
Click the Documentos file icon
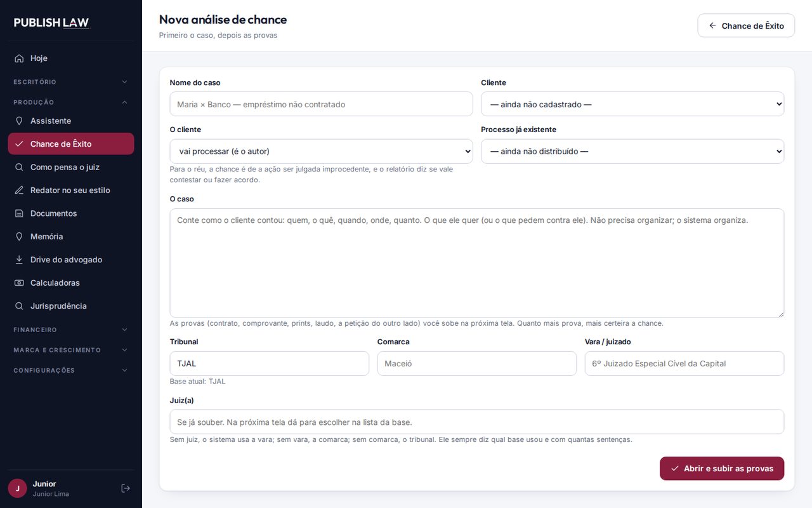19,213
